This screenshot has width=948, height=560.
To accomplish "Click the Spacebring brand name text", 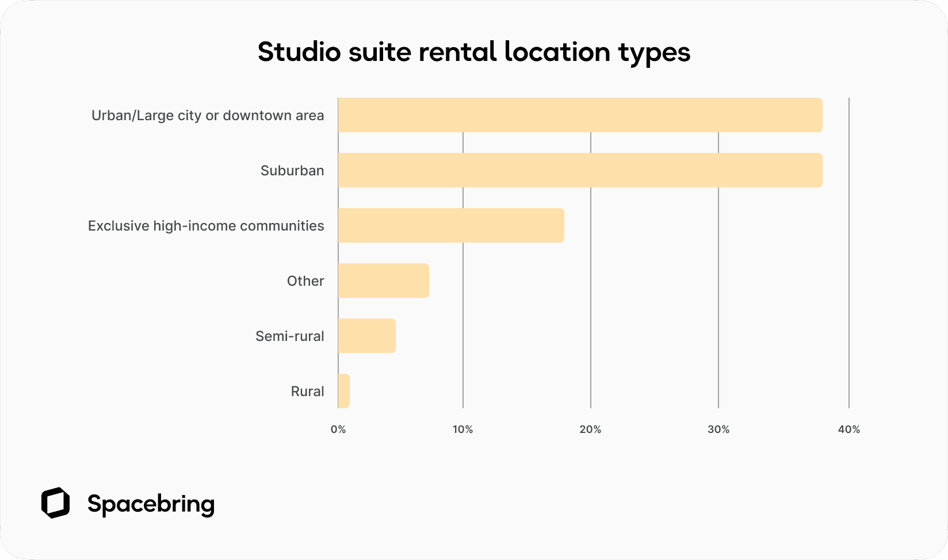I will click(151, 505).
